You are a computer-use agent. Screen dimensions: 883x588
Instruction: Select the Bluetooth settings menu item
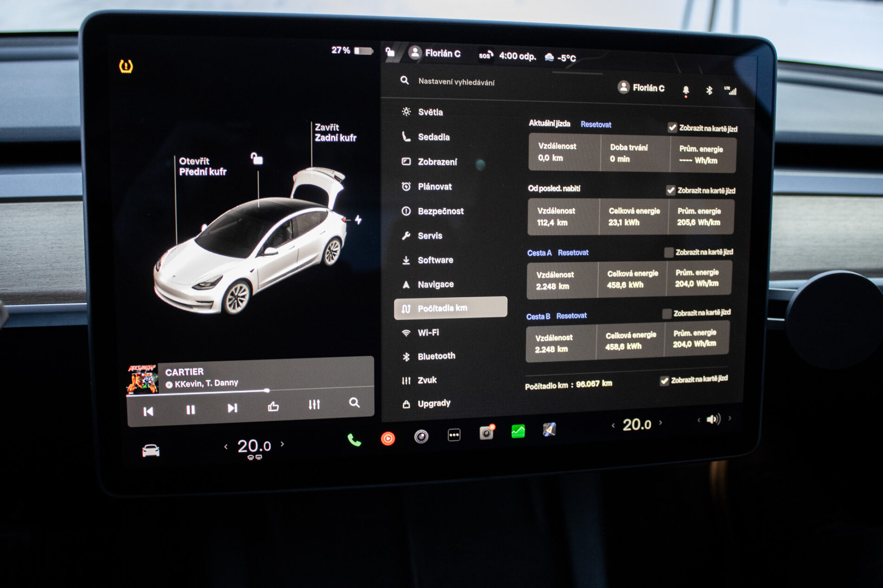[436, 356]
